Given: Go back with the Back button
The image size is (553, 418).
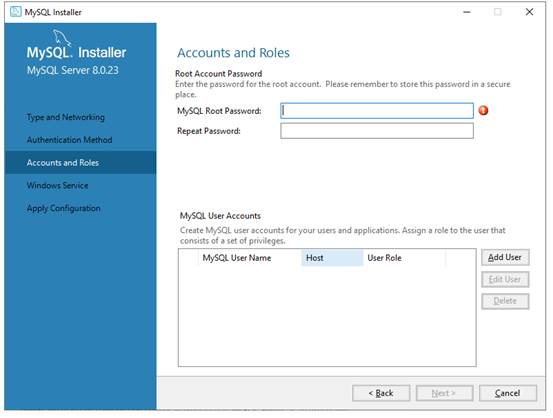Looking at the screenshot, I should click(x=381, y=393).
